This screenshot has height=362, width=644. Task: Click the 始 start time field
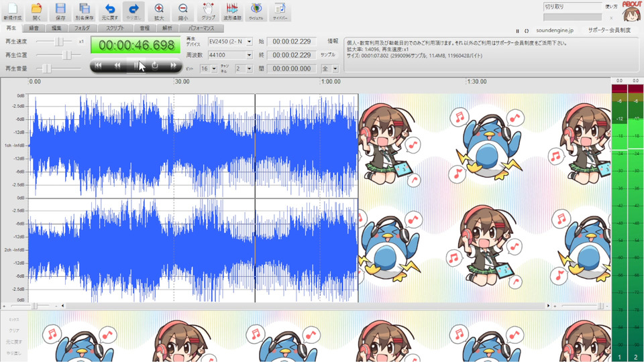tap(292, 42)
